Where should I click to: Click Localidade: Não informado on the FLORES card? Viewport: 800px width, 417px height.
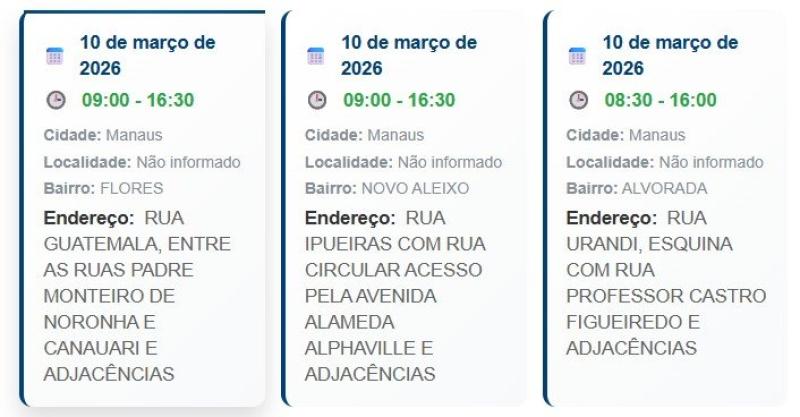[142, 162]
